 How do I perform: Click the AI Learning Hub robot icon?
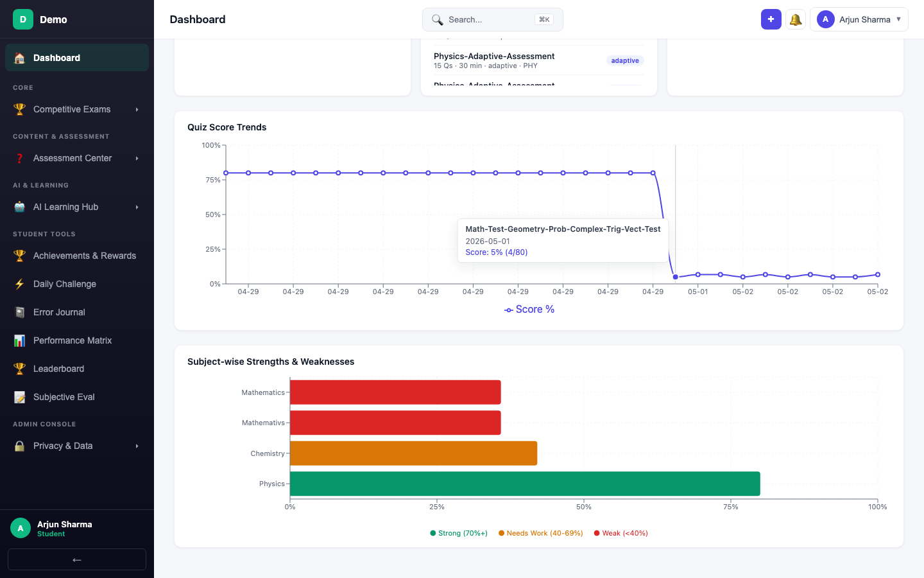tap(20, 207)
